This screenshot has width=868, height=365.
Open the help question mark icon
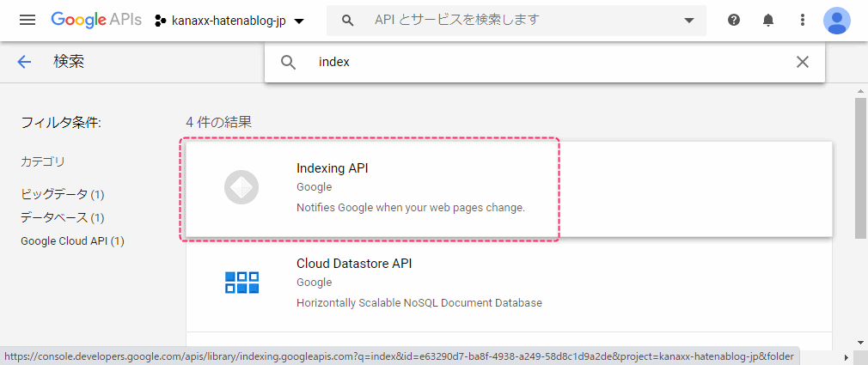pos(734,21)
